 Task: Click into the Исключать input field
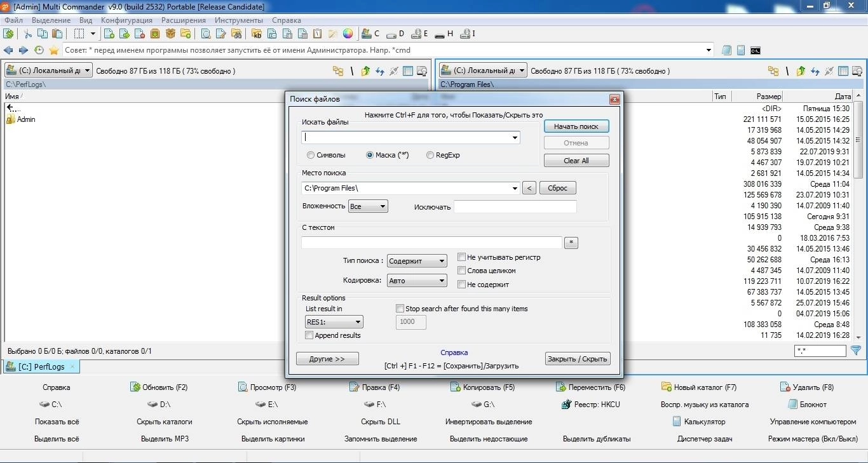coord(515,206)
